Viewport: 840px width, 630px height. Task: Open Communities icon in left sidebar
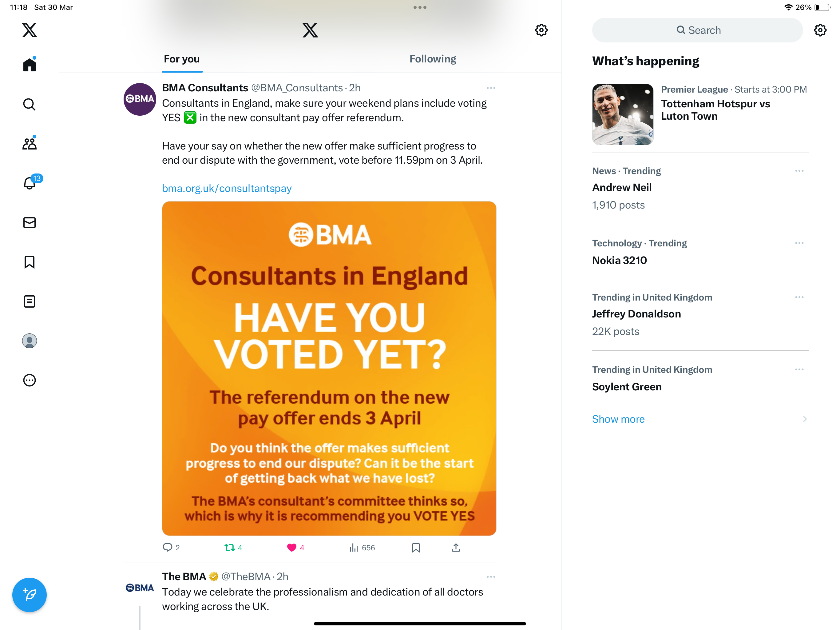29,143
